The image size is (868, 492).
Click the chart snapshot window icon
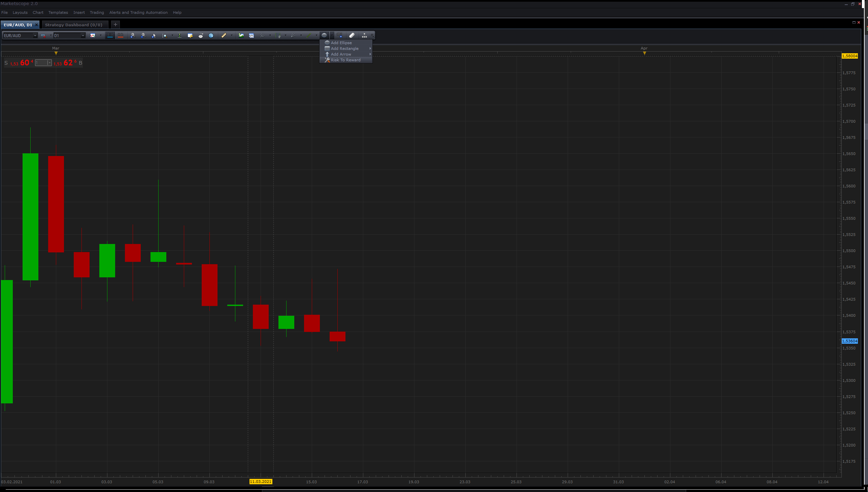252,35
